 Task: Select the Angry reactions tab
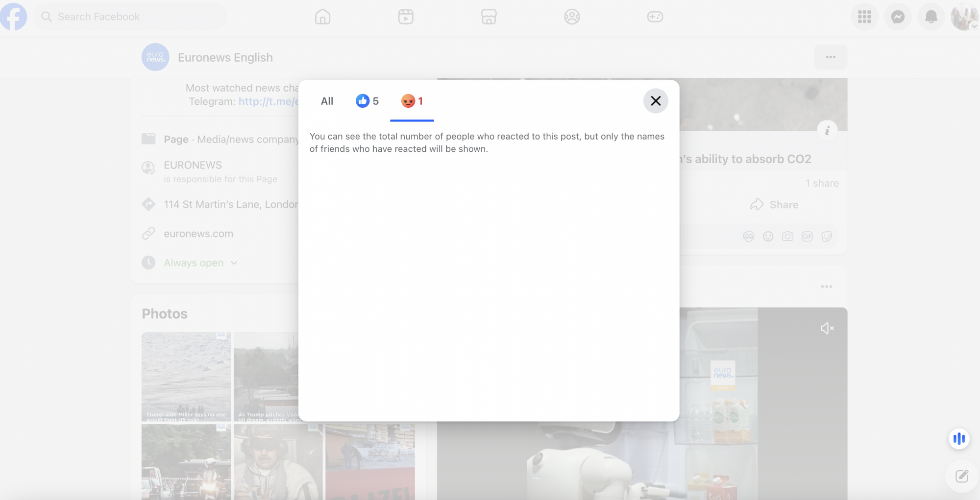point(412,101)
